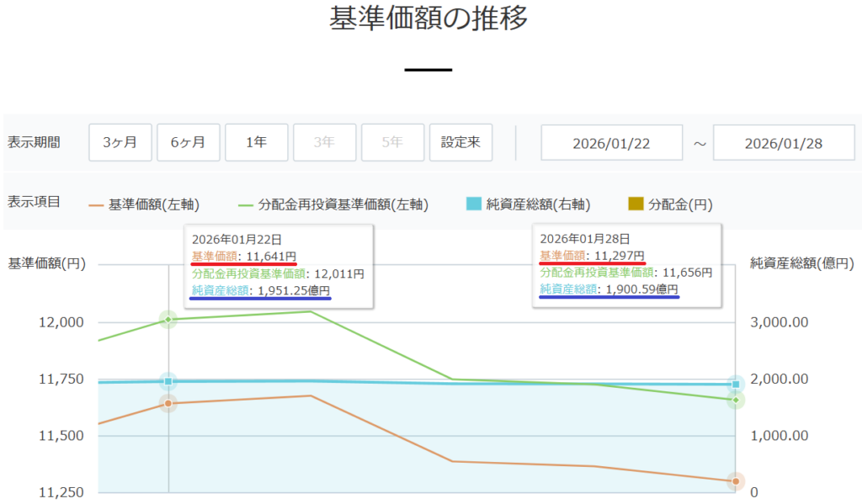Viewport: 862px width, 504px height.
Task: Click cyan square net assets marker on 01/28
Action: [736, 385]
